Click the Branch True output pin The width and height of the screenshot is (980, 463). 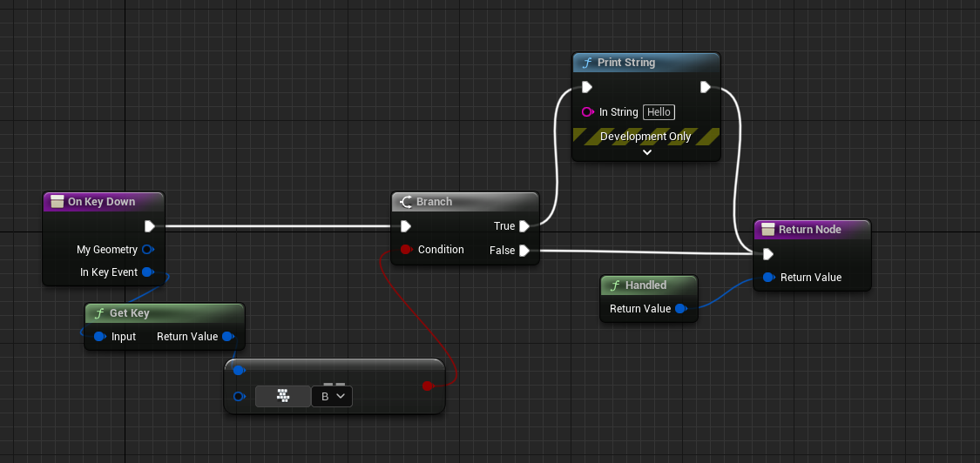pyautogui.click(x=524, y=226)
